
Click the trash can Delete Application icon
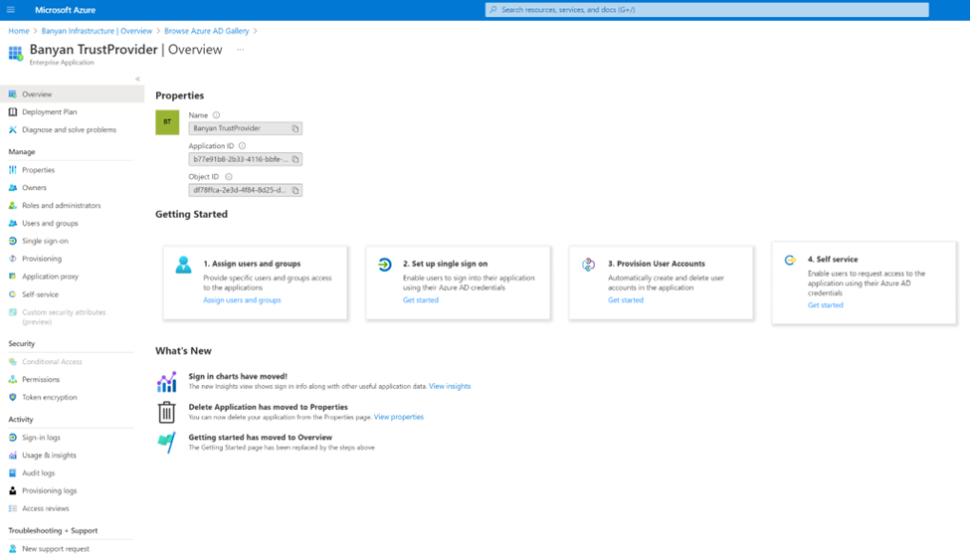click(166, 412)
